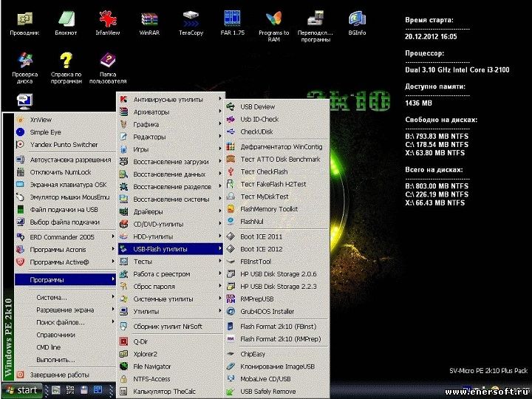Click the NTFS-Access lock icon
The height and width of the screenshot is (399, 532).
pyautogui.click(x=124, y=379)
